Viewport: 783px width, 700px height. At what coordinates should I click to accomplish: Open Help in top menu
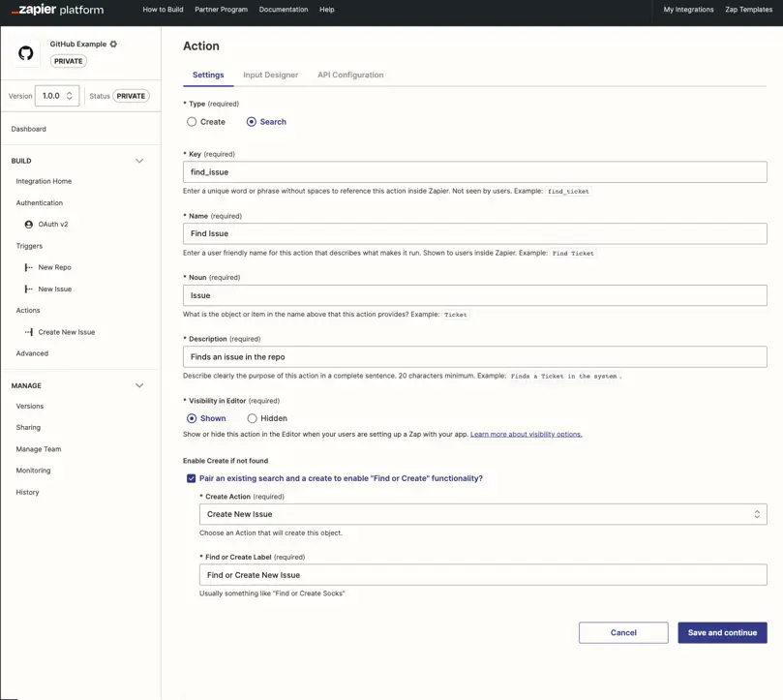coord(327,10)
